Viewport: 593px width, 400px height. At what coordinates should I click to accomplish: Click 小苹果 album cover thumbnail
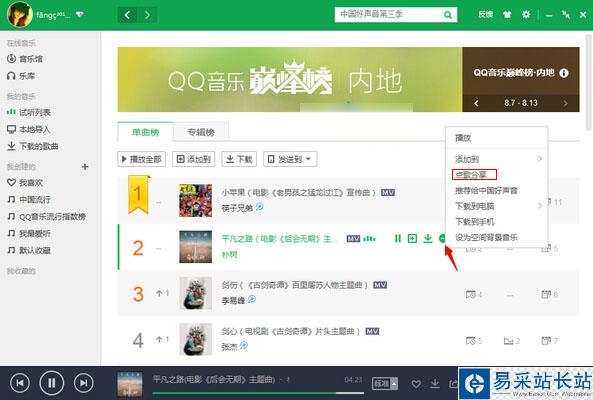click(196, 200)
